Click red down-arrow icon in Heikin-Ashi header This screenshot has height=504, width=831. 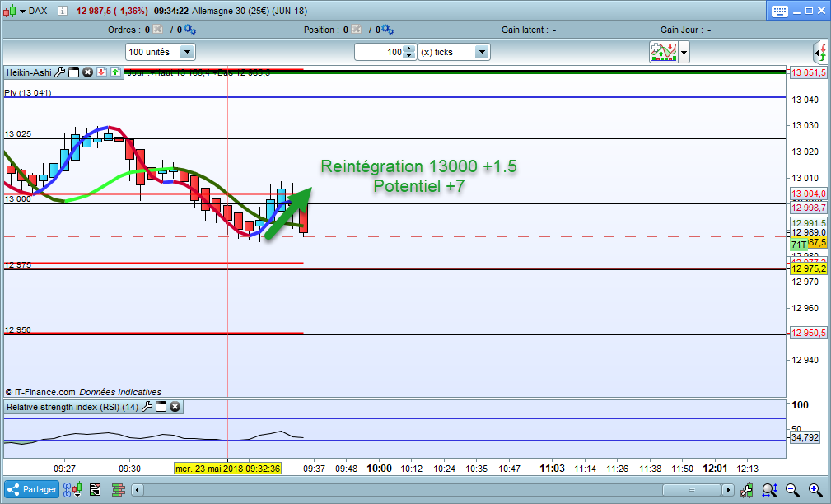coord(102,72)
